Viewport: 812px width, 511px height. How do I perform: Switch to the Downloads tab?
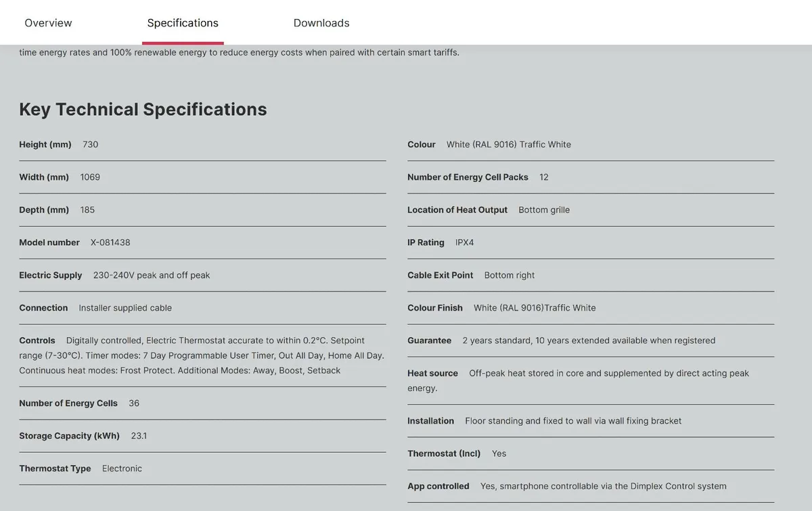point(321,23)
